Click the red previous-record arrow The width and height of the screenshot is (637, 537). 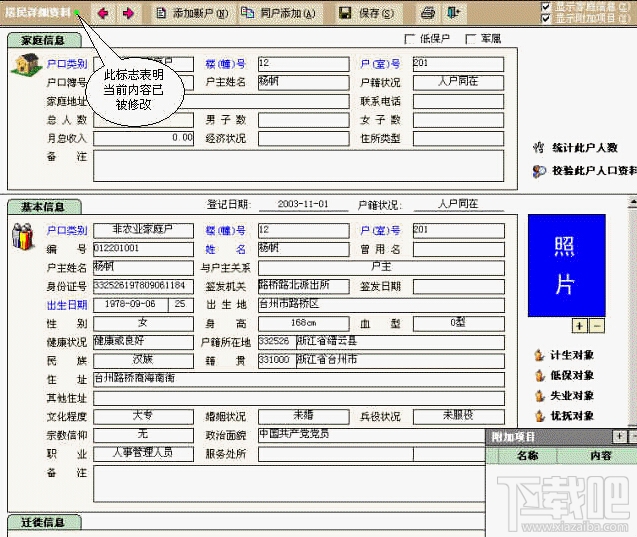click(x=103, y=13)
